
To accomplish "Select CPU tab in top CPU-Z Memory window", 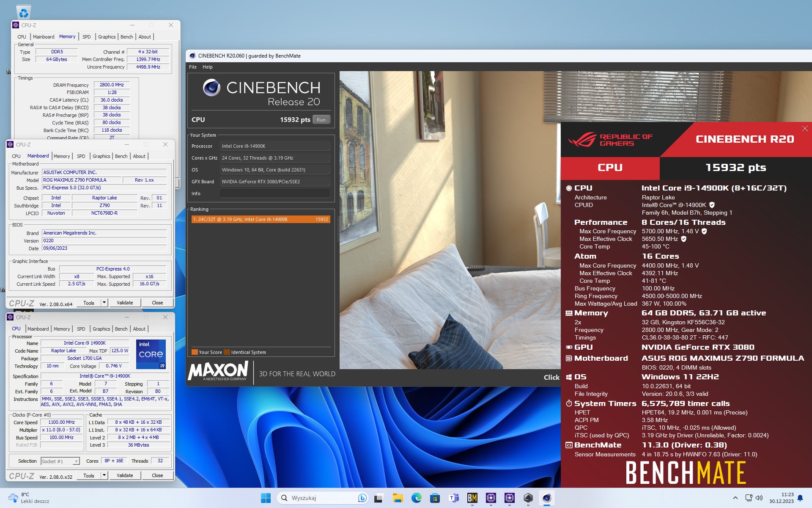I will coord(22,37).
